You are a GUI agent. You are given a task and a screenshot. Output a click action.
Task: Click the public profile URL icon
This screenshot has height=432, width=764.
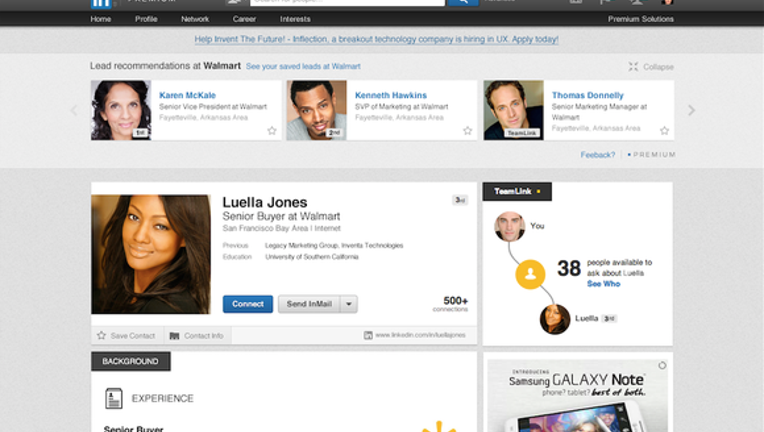[x=368, y=335]
